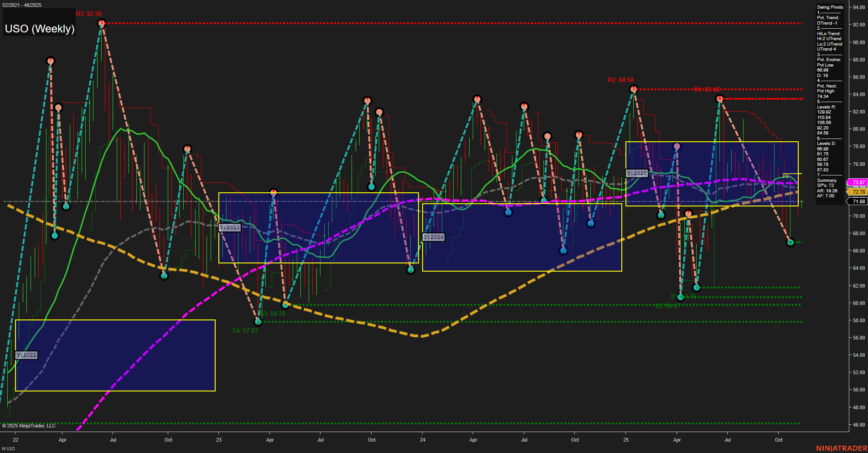Click the © 2025 NinjaTrader, LLC copyright text
Viewport: 868px width, 453px height.
coord(29,426)
